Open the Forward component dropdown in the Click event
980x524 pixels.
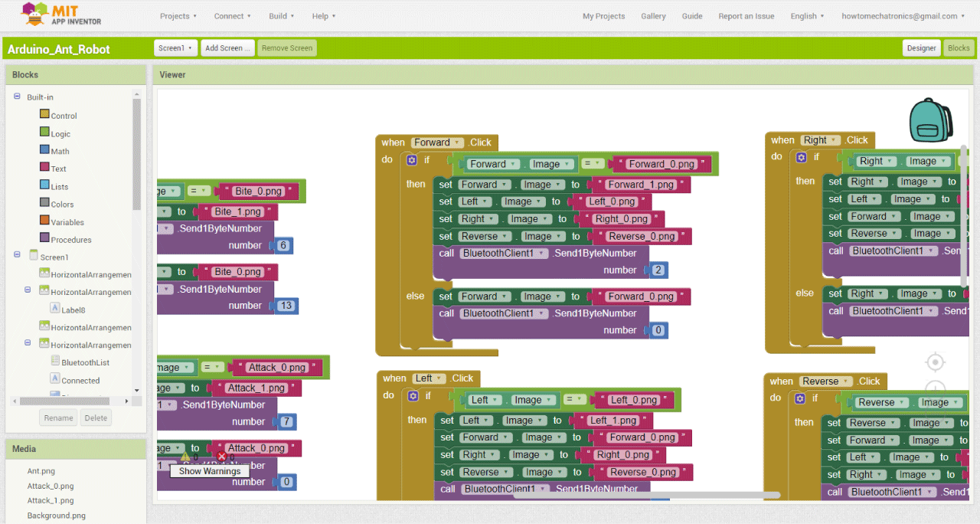pyautogui.click(x=458, y=142)
